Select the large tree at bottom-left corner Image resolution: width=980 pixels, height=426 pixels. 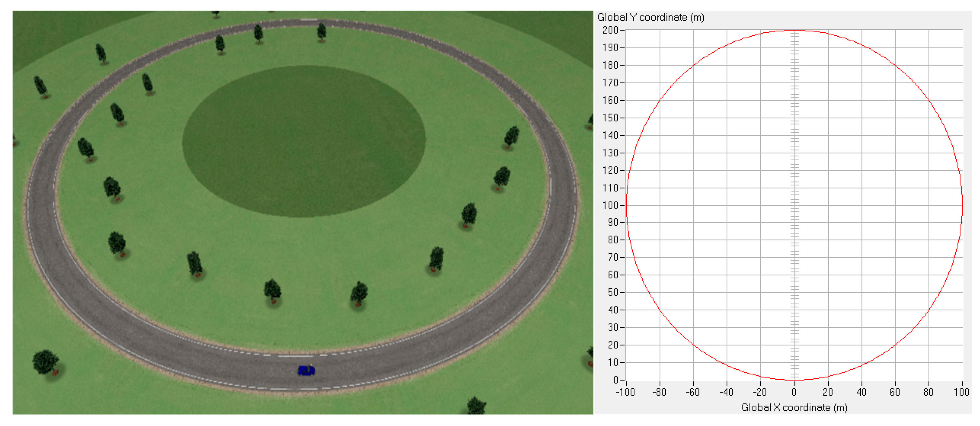coord(46,361)
